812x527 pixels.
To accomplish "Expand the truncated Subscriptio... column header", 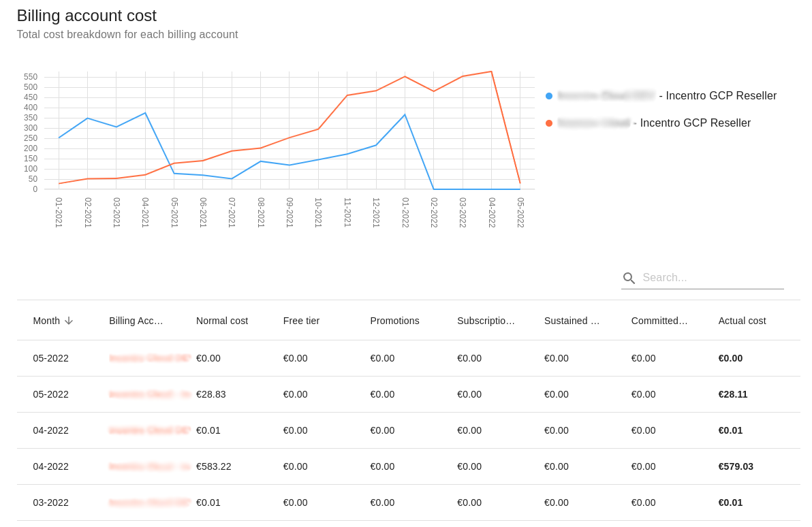I will coord(486,320).
